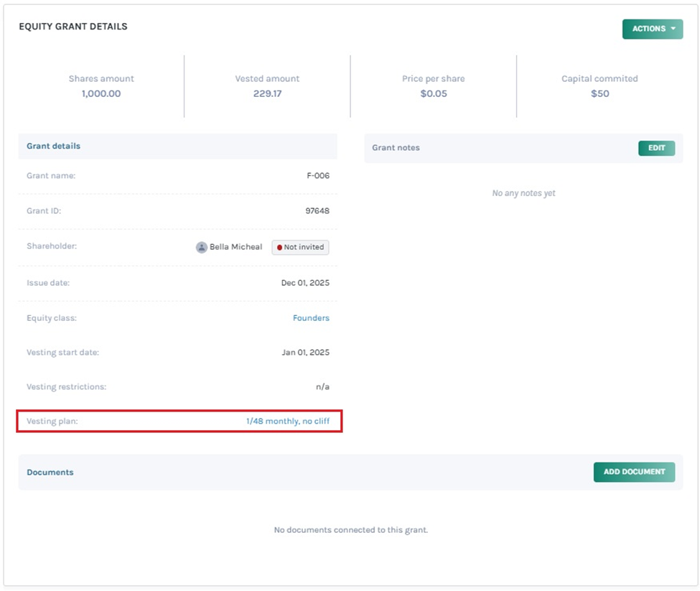Viewport: 700px width, 591px height.
Task: Click the Vesting start date Jan 01, 2025
Action: 305,353
